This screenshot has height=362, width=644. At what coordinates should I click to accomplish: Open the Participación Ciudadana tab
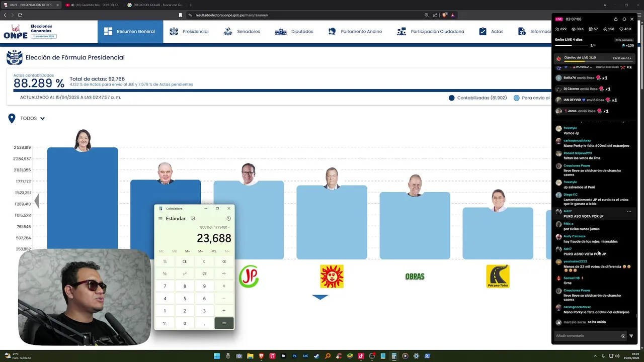pyautogui.click(x=431, y=32)
